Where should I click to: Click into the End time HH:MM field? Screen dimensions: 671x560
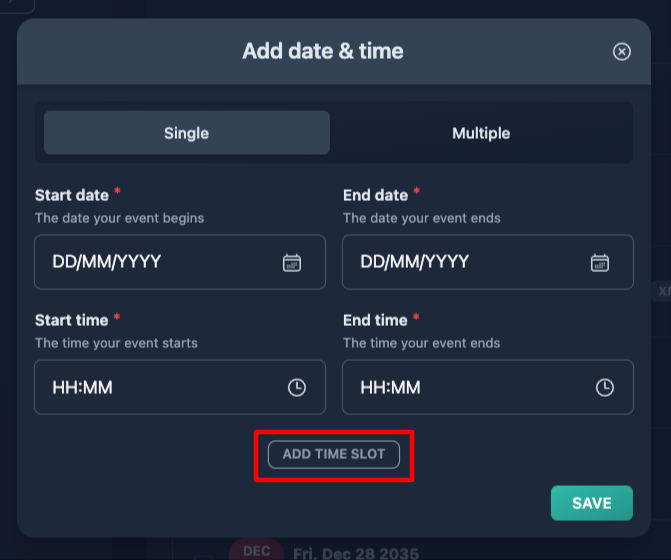[488, 387]
